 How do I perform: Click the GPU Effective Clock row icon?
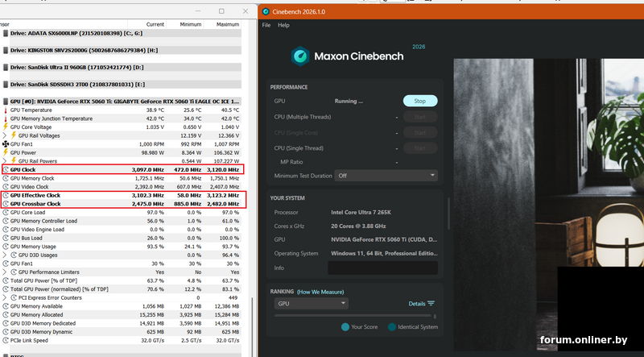[x=6, y=195]
